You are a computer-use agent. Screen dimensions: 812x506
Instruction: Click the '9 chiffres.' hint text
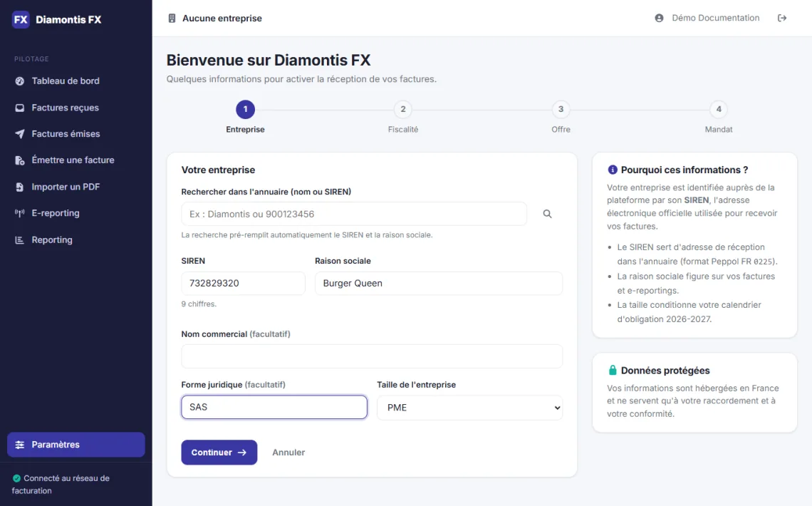199,304
